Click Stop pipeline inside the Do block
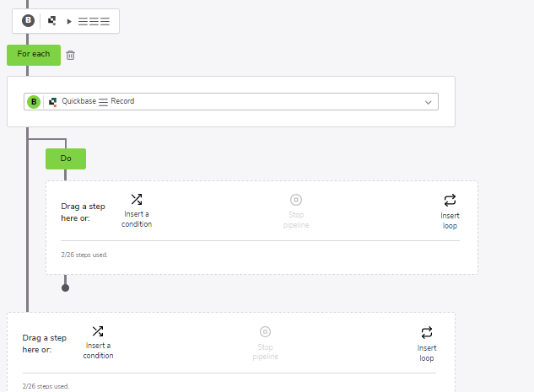The image size is (534, 392). click(296, 212)
